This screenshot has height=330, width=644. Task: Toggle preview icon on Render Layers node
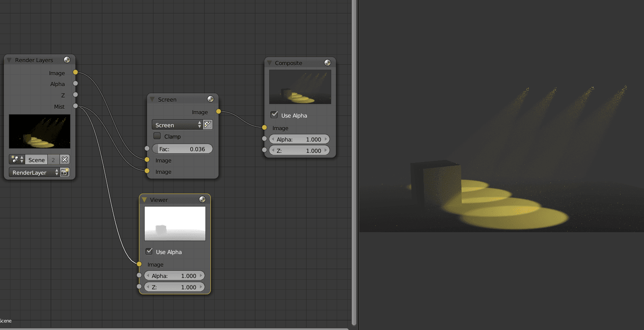coord(67,60)
